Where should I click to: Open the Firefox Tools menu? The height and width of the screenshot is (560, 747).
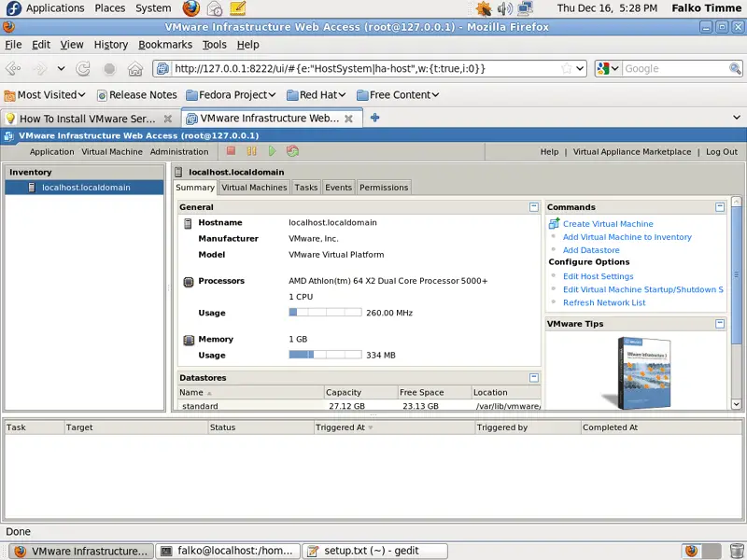(215, 44)
